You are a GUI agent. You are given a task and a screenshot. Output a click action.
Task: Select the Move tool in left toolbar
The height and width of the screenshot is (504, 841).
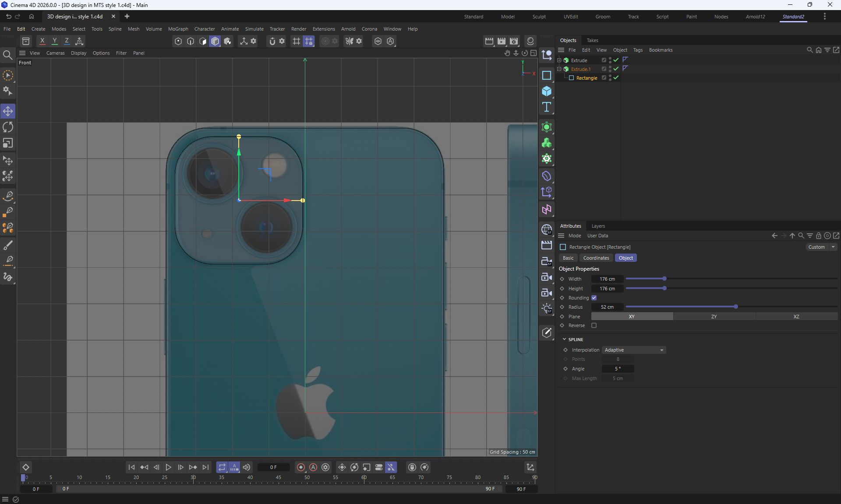[x=8, y=111]
